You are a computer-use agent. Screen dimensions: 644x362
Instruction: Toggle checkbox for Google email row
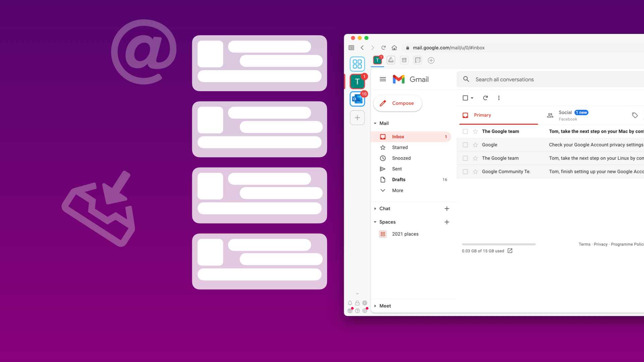click(x=465, y=144)
